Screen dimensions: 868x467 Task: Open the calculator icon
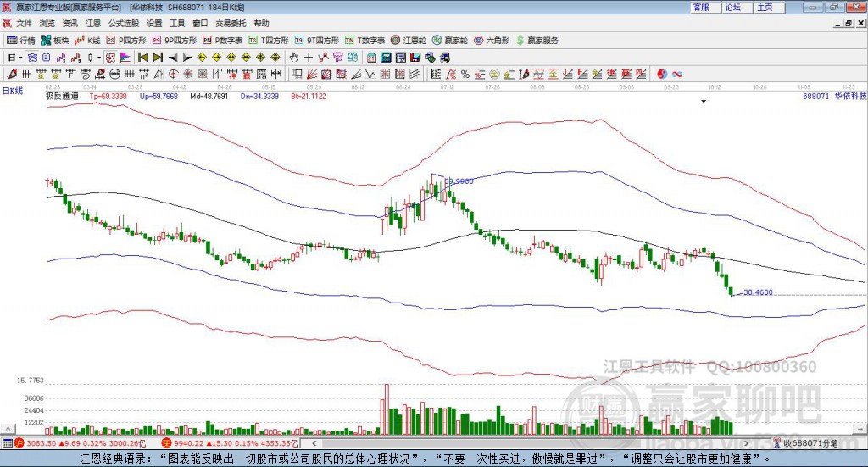(386, 58)
